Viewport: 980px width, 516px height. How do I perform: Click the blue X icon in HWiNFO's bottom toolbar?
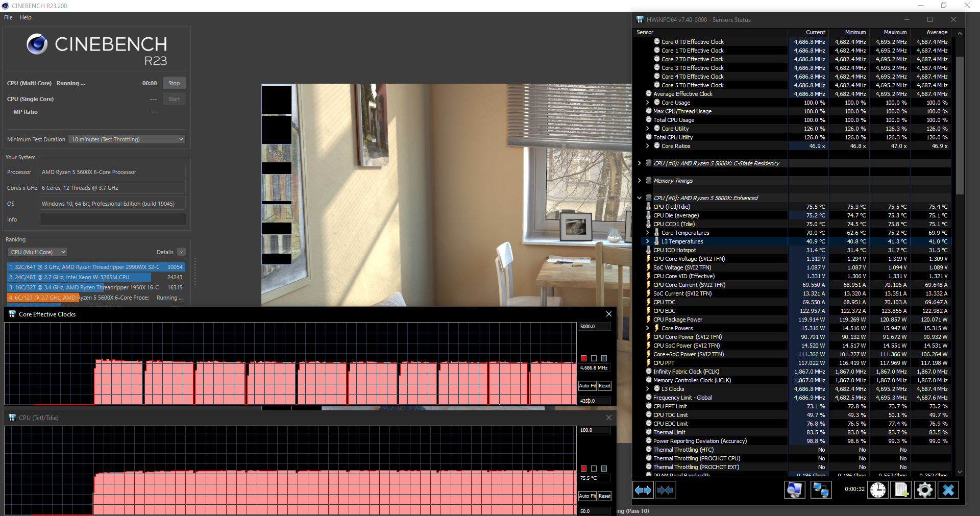pyautogui.click(x=948, y=490)
